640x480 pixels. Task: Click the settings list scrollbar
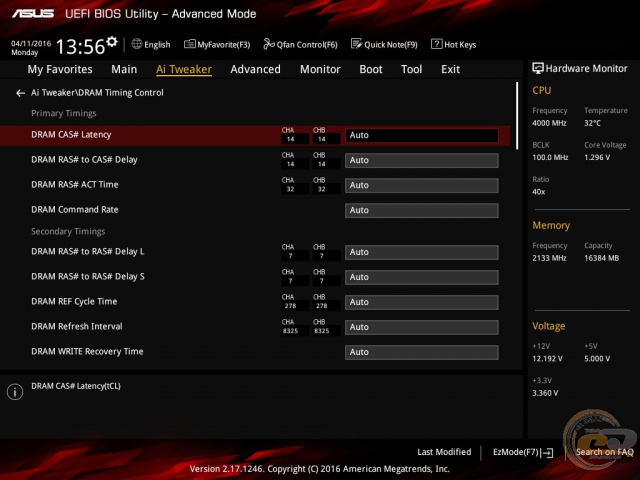pyautogui.click(x=517, y=116)
